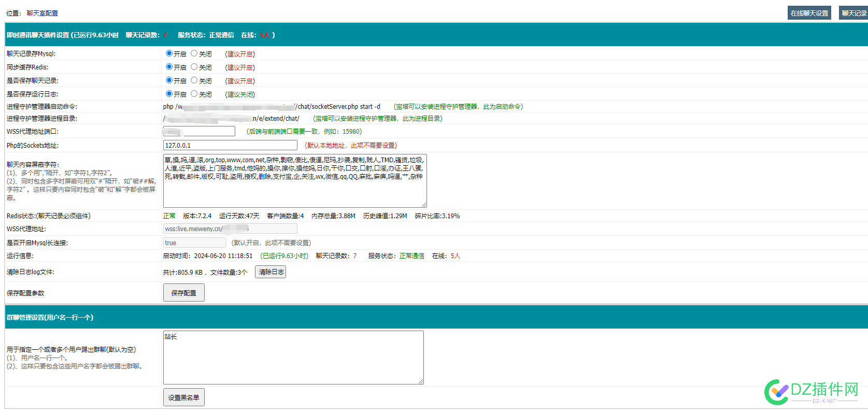868x413 pixels.
Task: Click the 即时通讯聊天插件设置 header text
Action: tap(38, 35)
